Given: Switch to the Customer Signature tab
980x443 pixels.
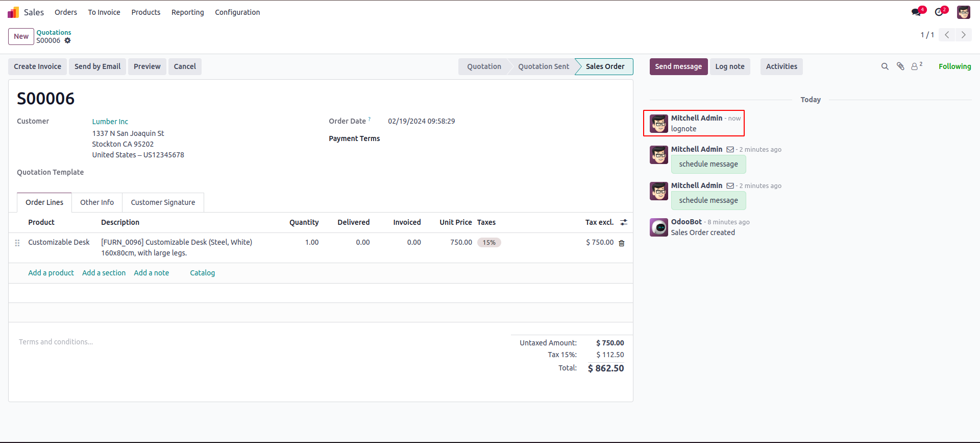Looking at the screenshot, I should [x=163, y=202].
